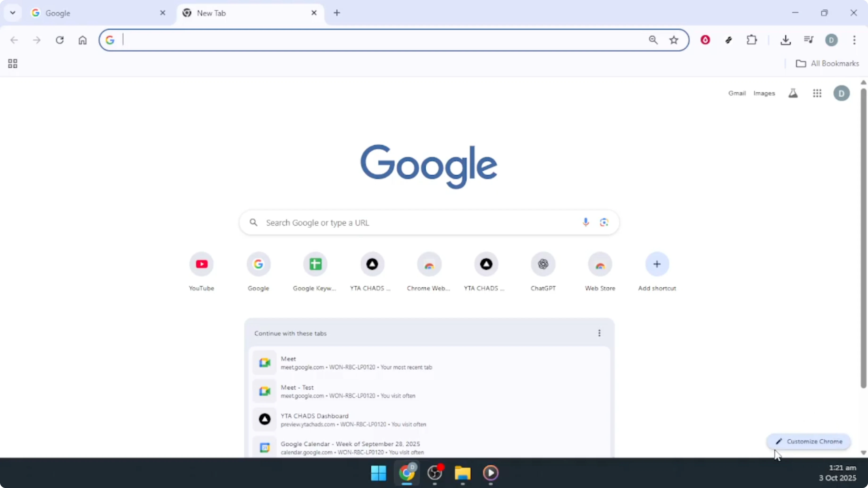The width and height of the screenshot is (868, 488).
Task: Click the red Adblock extension icon
Action: click(x=705, y=40)
